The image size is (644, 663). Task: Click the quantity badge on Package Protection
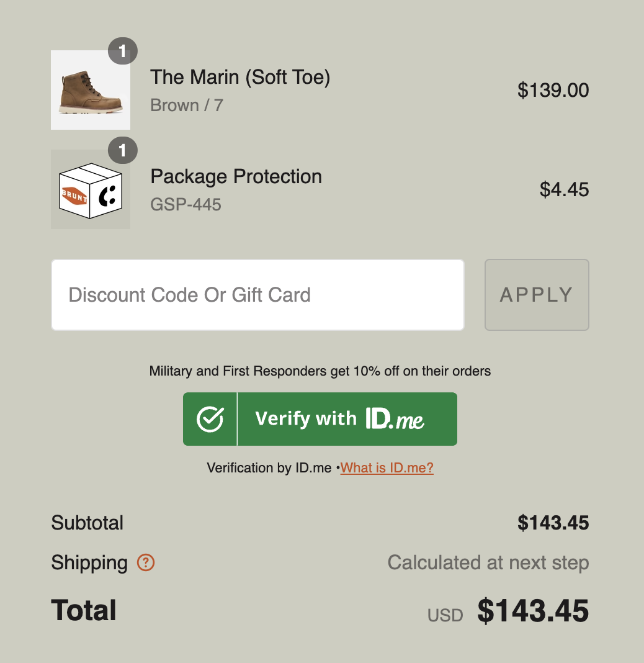pyautogui.click(x=122, y=150)
